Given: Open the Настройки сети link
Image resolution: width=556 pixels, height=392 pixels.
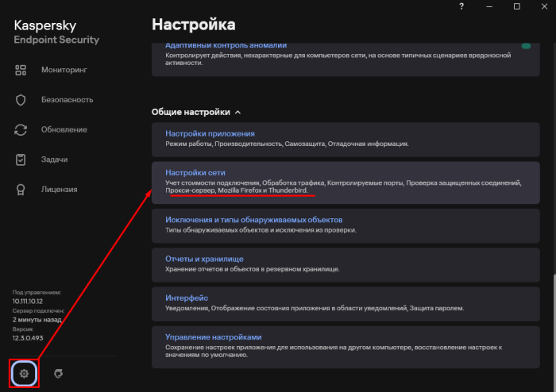Looking at the screenshot, I should coord(195,171).
